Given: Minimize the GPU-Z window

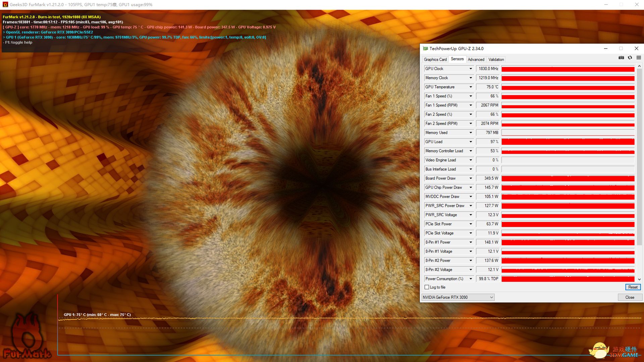Looking at the screenshot, I should click(x=606, y=49).
